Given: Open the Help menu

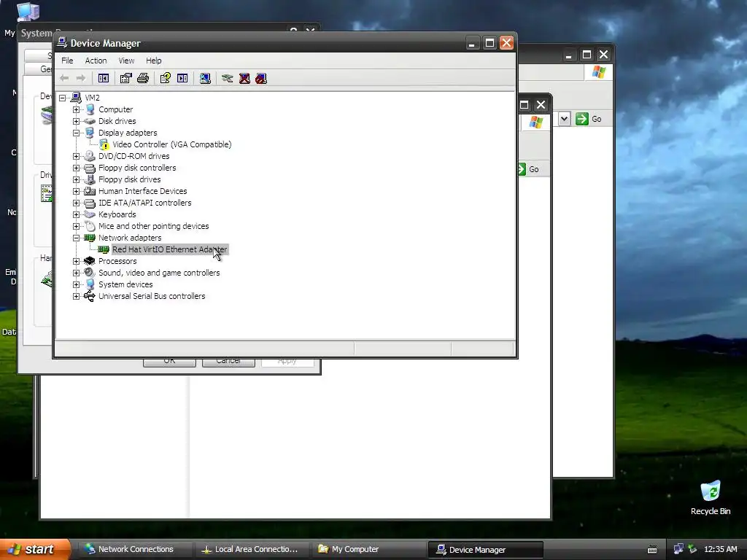Looking at the screenshot, I should coord(153,61).
